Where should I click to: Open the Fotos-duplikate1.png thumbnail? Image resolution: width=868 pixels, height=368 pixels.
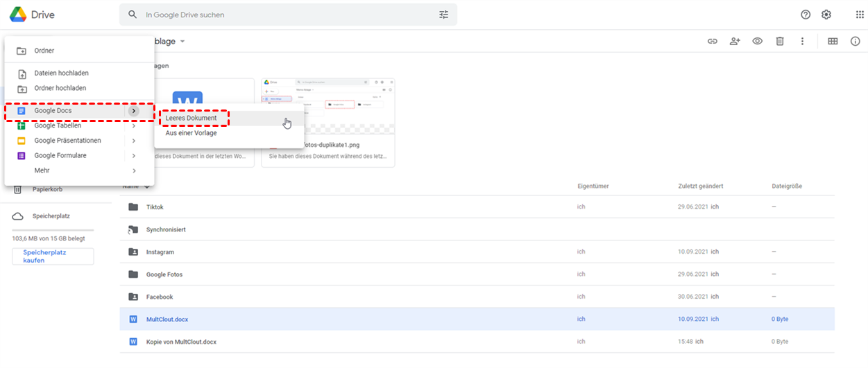tap(328, 122)
